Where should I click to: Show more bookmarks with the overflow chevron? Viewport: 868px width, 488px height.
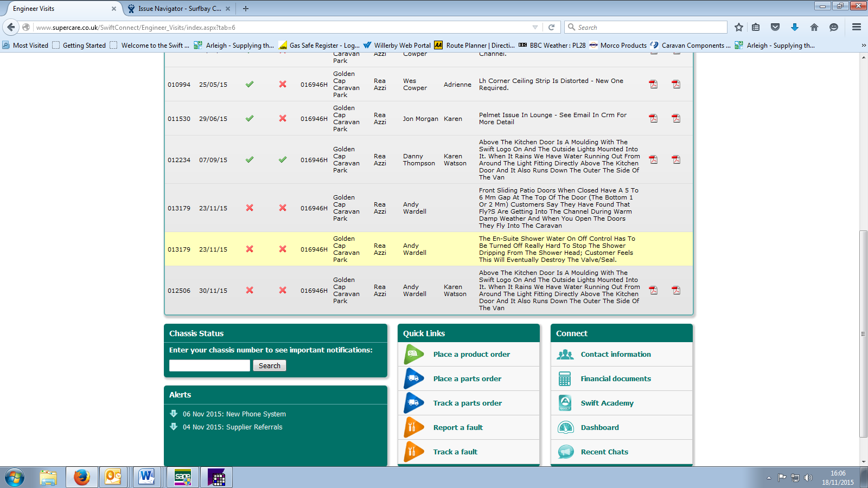864,46
